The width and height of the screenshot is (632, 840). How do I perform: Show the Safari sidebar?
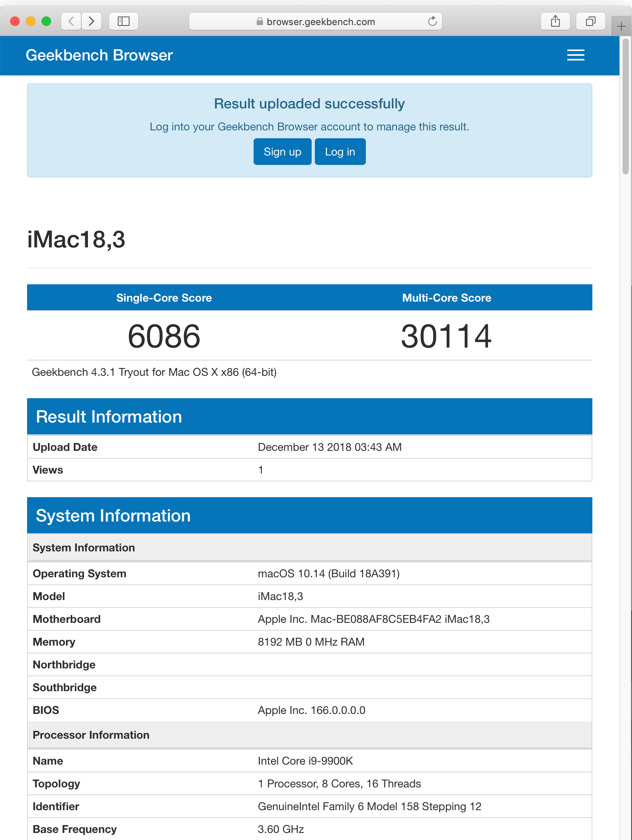[x=124, y=21]
